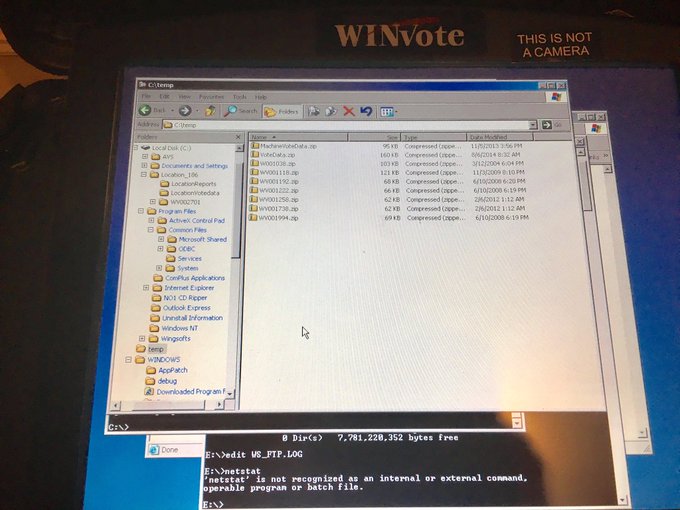Click the Move To toolbar icon

pyautogui.click(x=314, y=111)
